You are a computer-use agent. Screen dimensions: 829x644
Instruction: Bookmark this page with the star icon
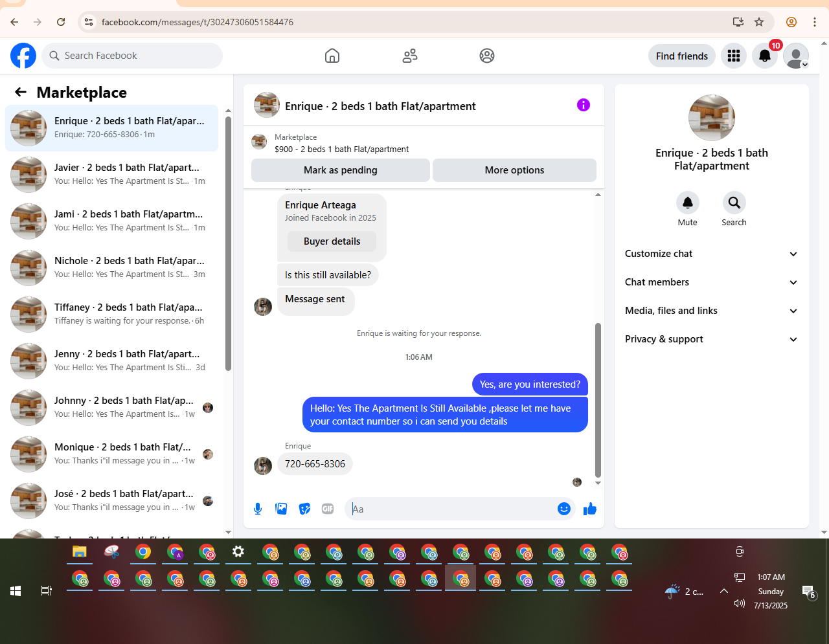coord(759,22)
